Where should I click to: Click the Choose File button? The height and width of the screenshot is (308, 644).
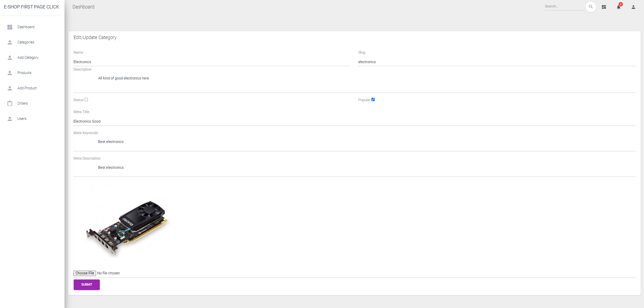[x=85, y=273]
